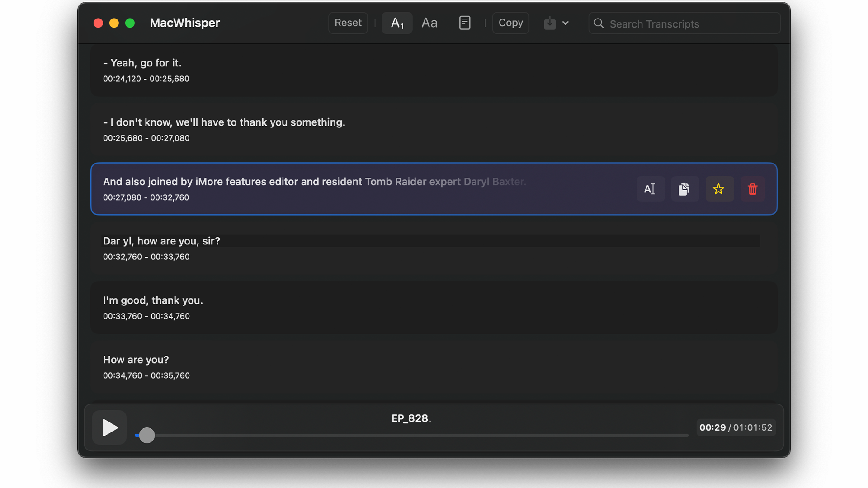The height and width of the screenshot is (488, 868).
Task: Close the MacWhisper window
Action: coord(98,23)
